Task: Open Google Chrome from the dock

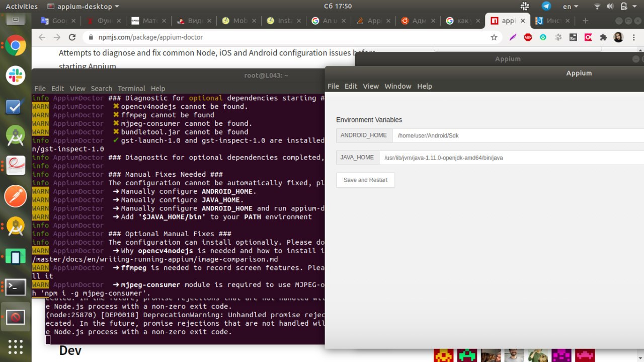Action: (x=16, y=46)
